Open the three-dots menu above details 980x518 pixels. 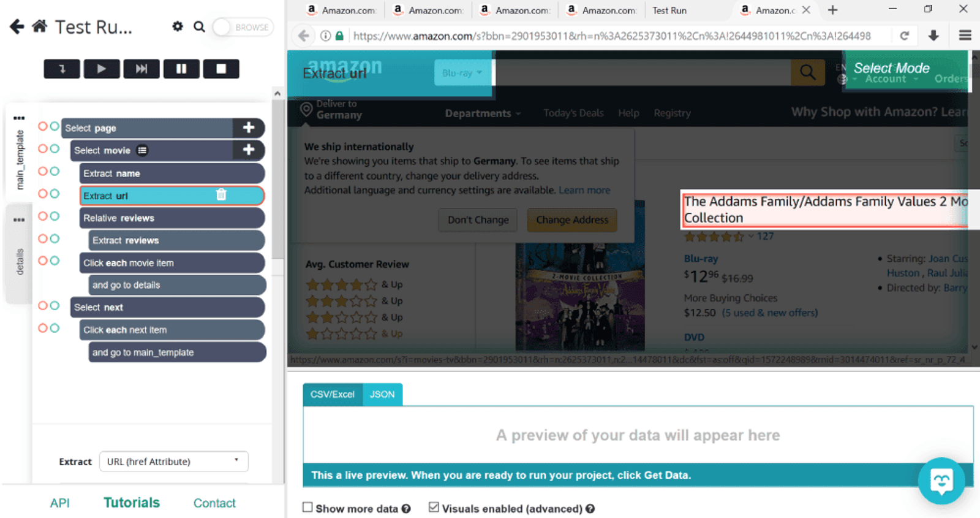pos(19,219)
